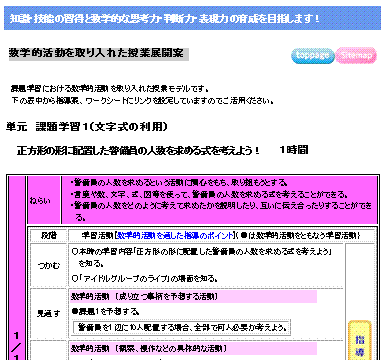Click the ワークシートにリンク intro sentence
Viewport: 389px width, 360px height.
click(143, 100)
